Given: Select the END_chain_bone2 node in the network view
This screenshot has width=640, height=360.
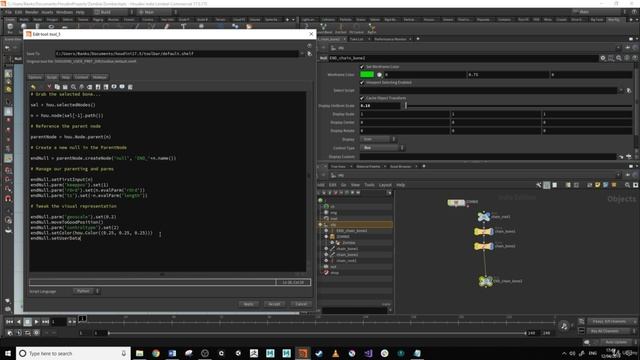Looking at the screenshot, I should pos(485,281).
